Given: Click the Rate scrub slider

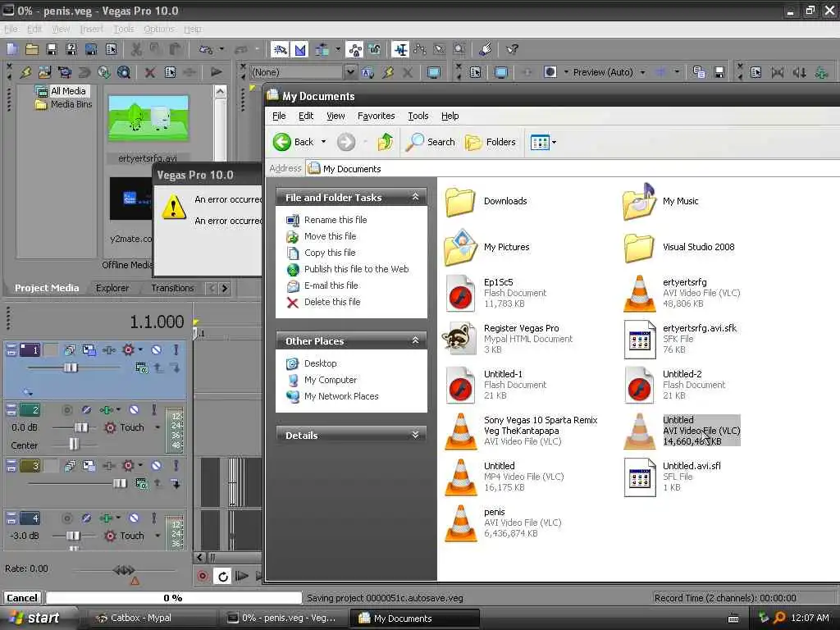Looking at the screenshot, I should pos(124,570).
